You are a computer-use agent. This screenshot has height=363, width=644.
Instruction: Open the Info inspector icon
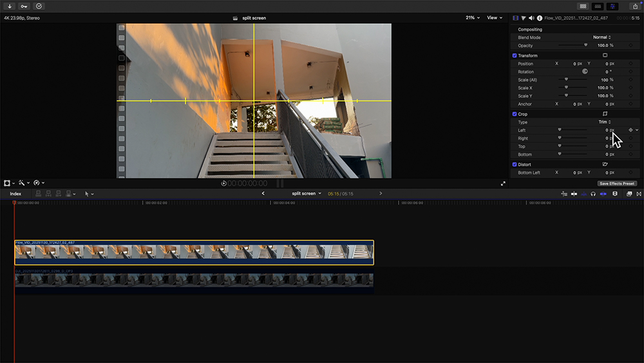[x=539, y=18]
